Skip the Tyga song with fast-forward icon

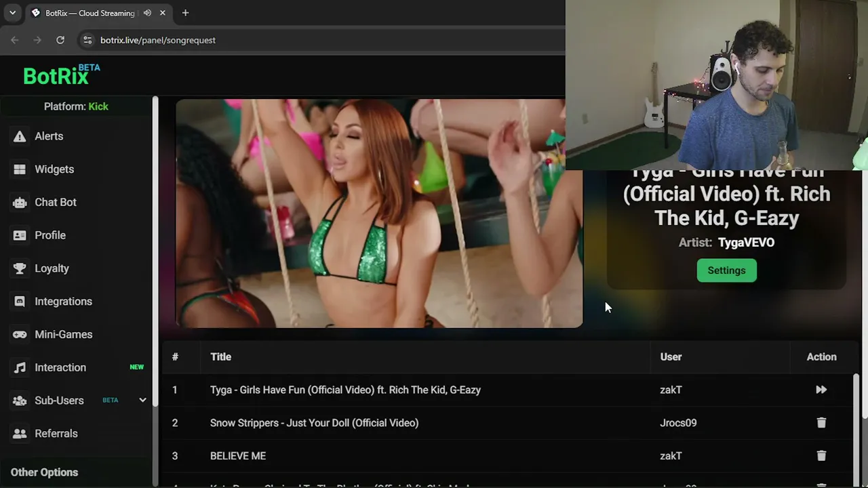(821, 390)
